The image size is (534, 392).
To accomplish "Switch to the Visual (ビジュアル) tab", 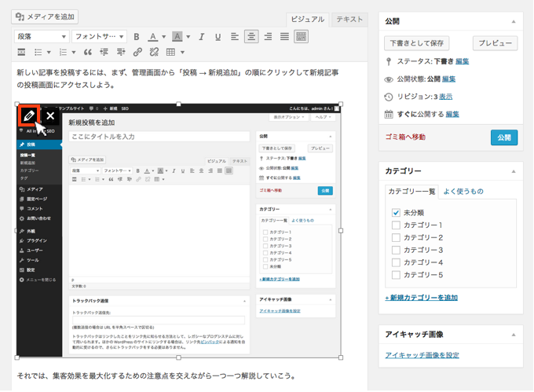I will pyautogui.click(x=308, y=20).
